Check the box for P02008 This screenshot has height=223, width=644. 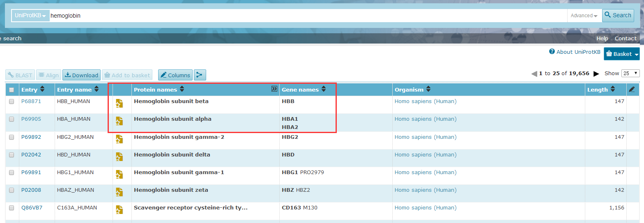(x=11, y=190)
